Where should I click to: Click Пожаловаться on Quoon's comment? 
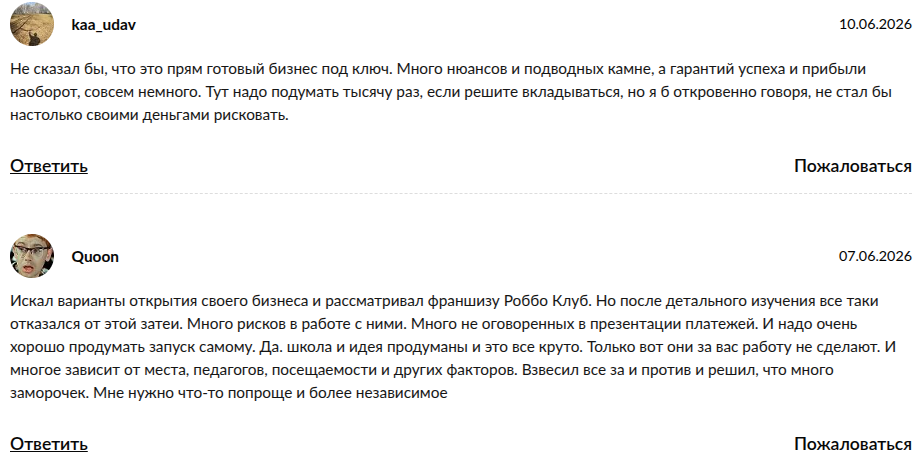coord(853,444)
